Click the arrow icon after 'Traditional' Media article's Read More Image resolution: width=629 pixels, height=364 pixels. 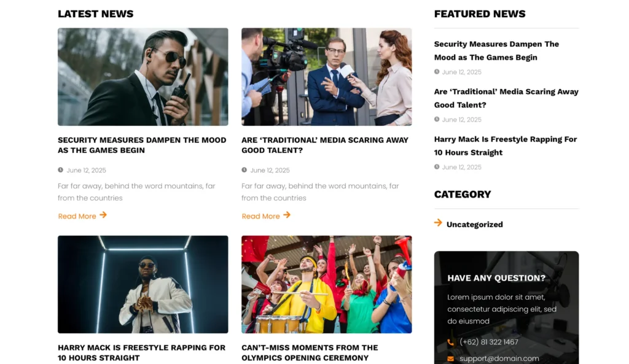click(x=287, y=215)
